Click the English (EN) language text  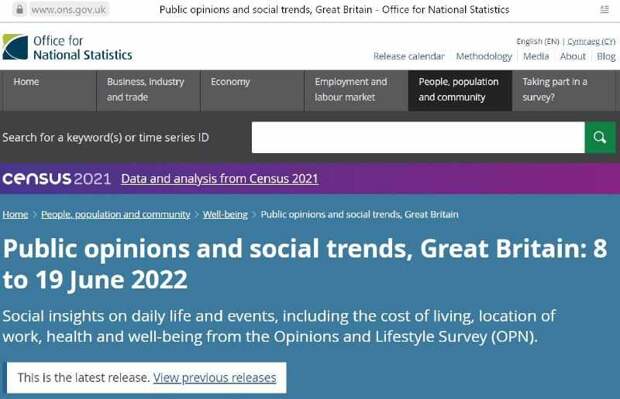click(x=538, y=42)
